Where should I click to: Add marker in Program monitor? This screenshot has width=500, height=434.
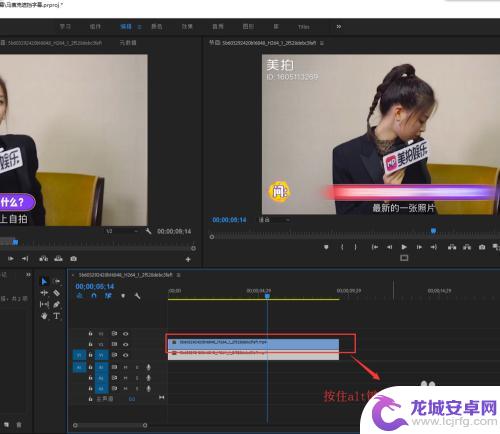pos(326,247)
